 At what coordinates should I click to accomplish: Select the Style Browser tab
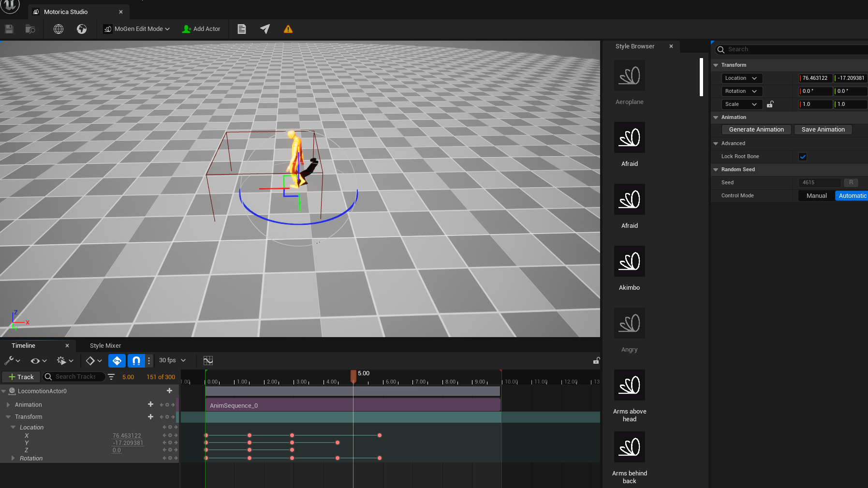point(635,46)
